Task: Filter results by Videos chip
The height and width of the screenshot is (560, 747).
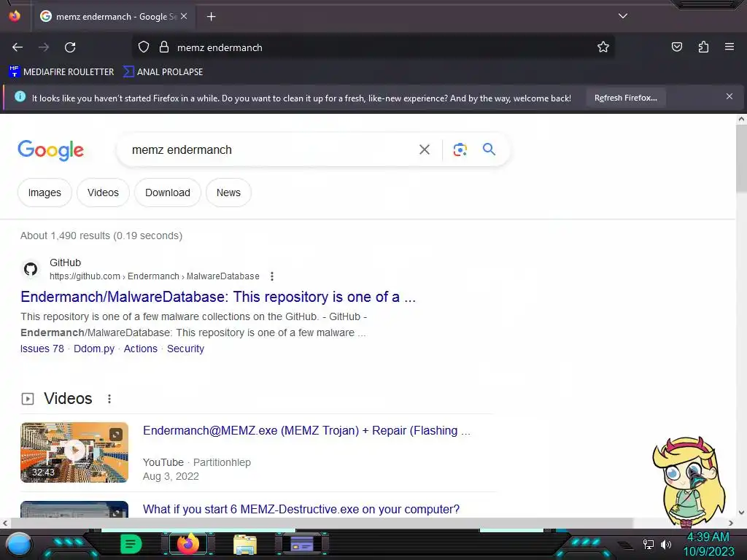Action: tap(103, 192)
